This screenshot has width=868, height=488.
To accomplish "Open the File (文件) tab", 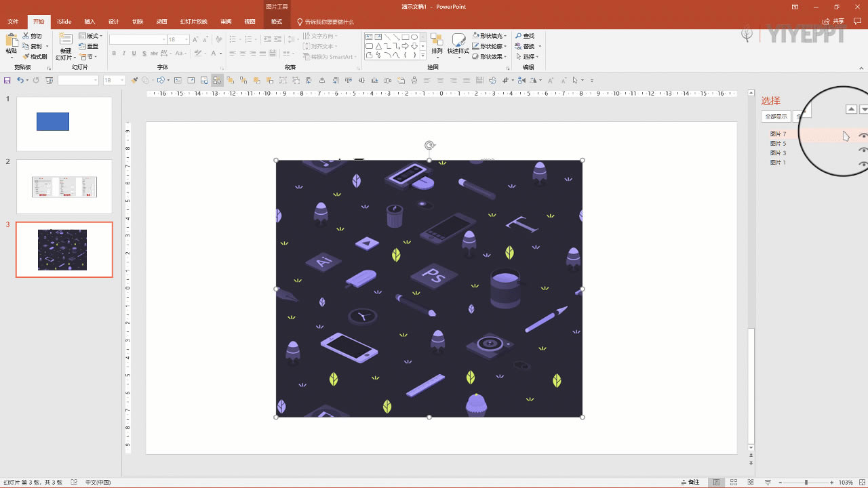I will click(13, 22).
